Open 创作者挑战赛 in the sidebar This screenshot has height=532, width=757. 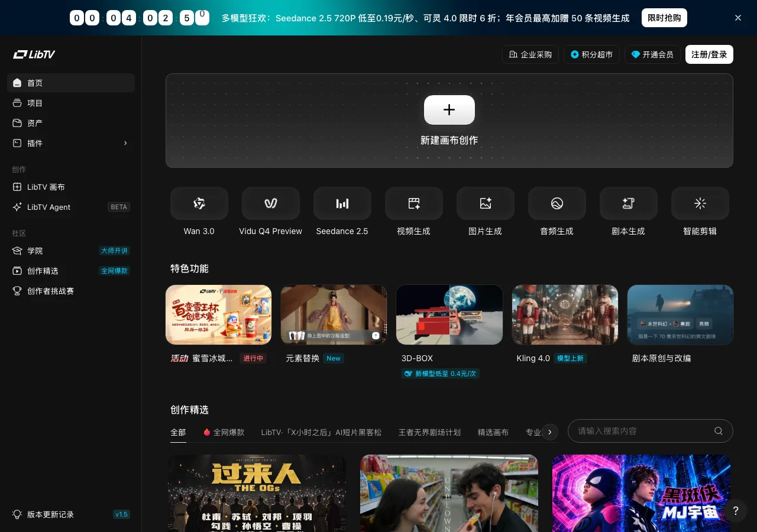coord(71,291)
